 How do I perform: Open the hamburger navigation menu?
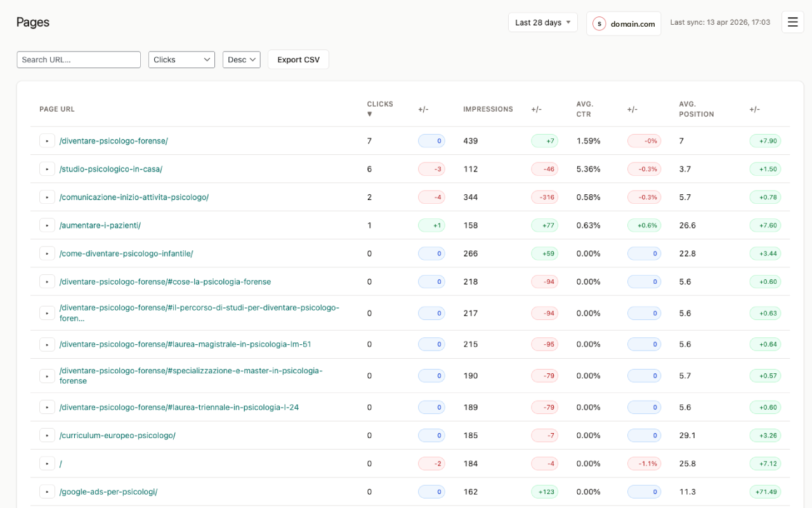[x=792, y=21]
